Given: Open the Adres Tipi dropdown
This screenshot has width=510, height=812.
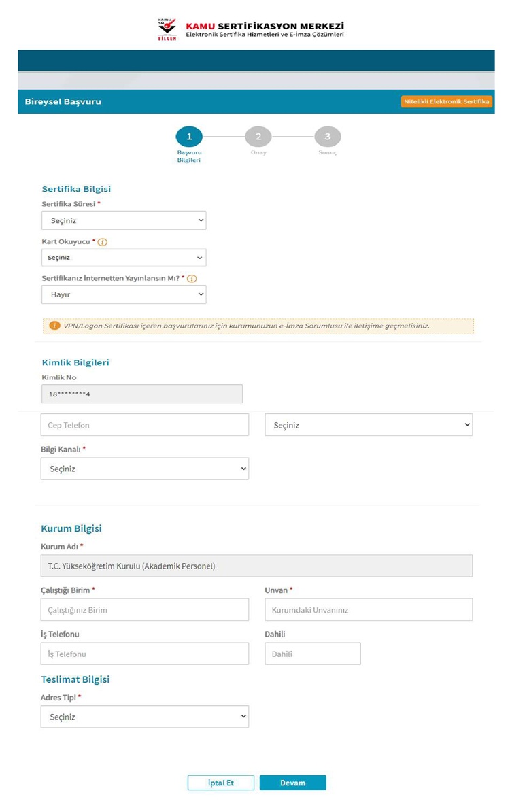Looking at the screenshot, I should (x=145, y=717).
